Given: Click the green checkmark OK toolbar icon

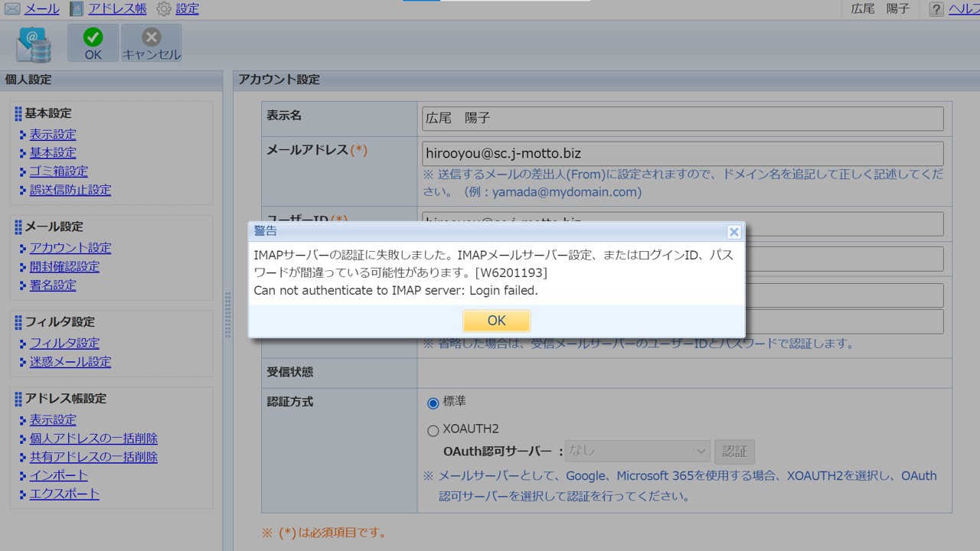Looking at the screenshot, I should (92, 36).
